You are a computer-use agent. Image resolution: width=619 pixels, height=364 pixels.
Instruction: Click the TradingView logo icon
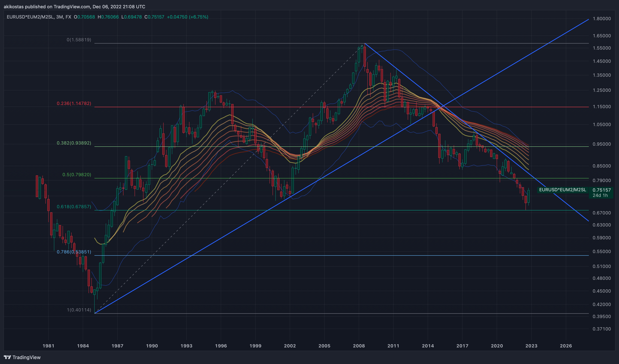click(7, 357)
